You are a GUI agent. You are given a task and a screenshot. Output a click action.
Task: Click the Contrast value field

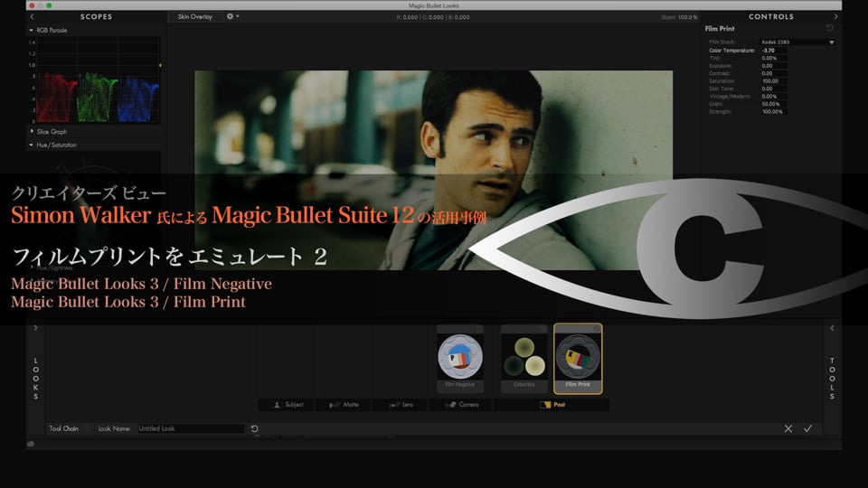(x=774, y=73)
